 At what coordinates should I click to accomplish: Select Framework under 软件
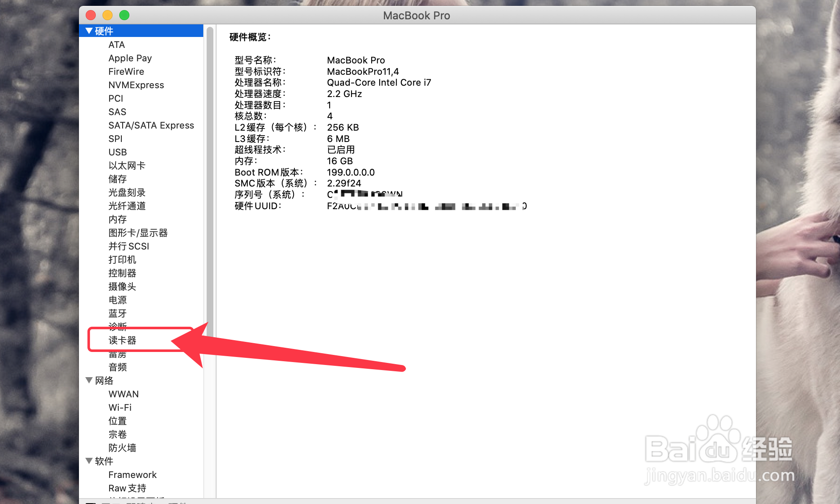point(132,475)
